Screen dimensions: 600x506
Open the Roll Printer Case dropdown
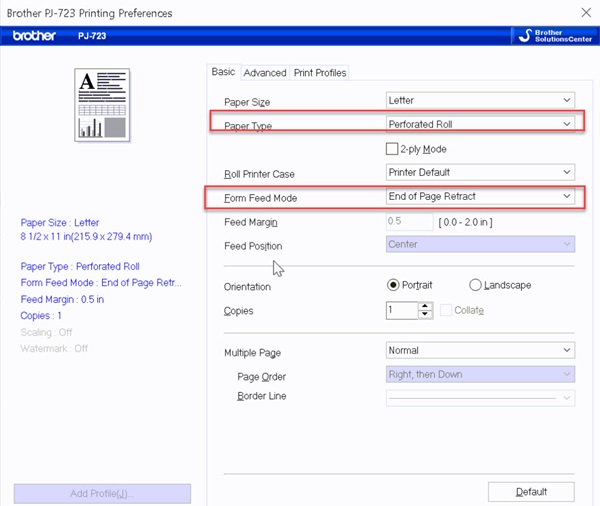480,172
